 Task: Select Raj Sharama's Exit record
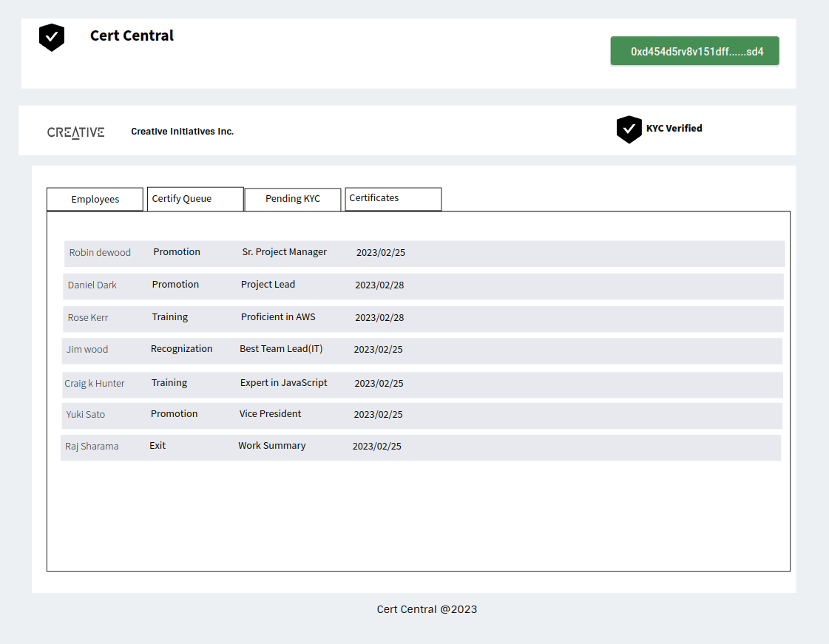(422, 447)
